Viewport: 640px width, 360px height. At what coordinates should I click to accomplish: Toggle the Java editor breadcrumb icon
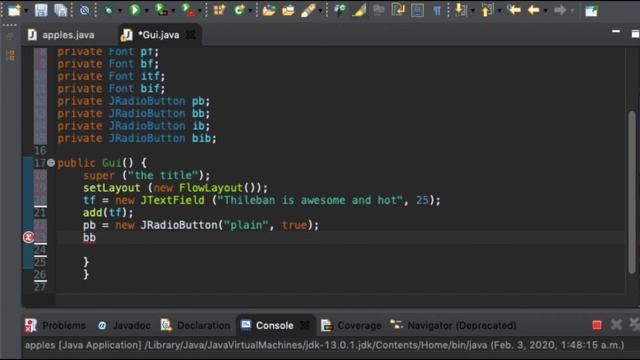click(x=340, y=10)
